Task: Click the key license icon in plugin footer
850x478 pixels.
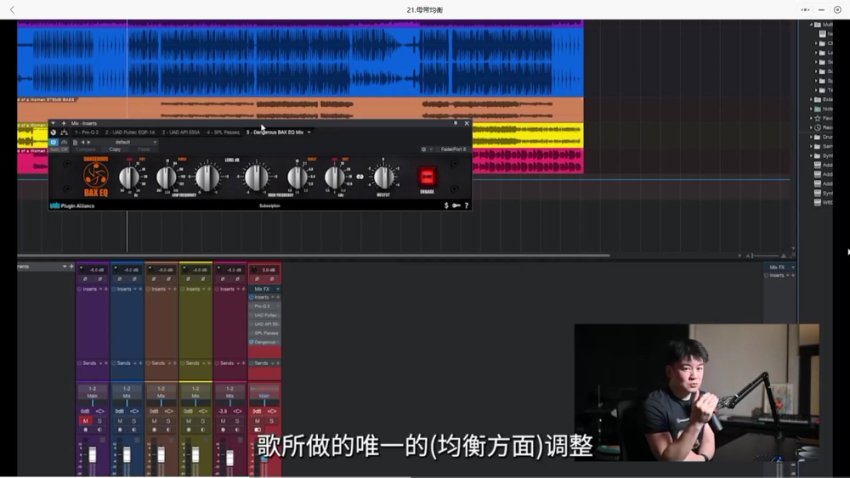Action: [456, 206]
